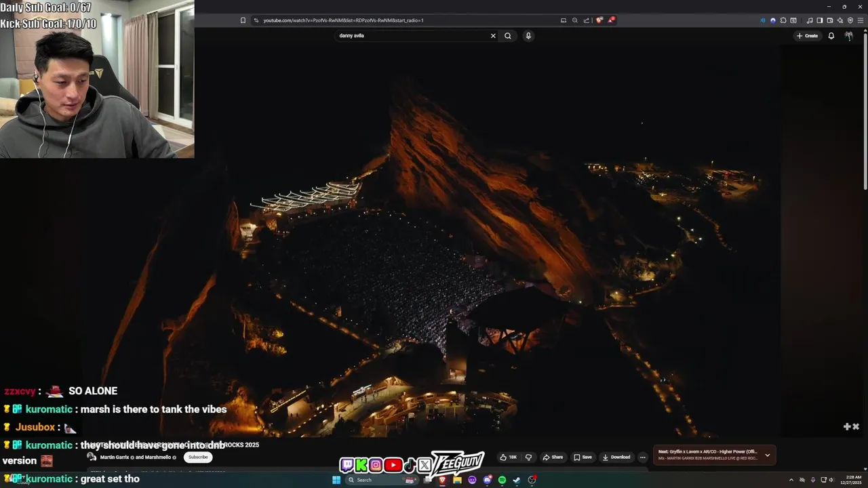Open the YouTube Create button
Image resolution: width=868 pixels, height=488 pixels.
(808, 36)
